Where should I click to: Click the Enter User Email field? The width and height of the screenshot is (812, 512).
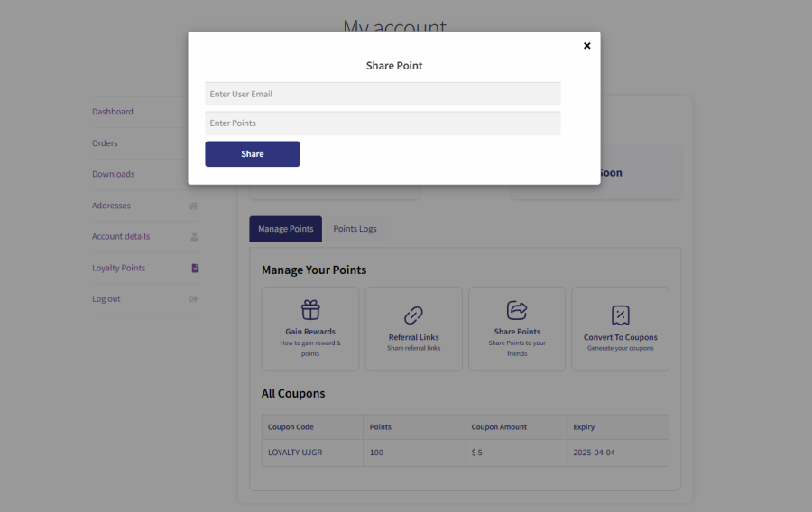[x=383, y=94]
